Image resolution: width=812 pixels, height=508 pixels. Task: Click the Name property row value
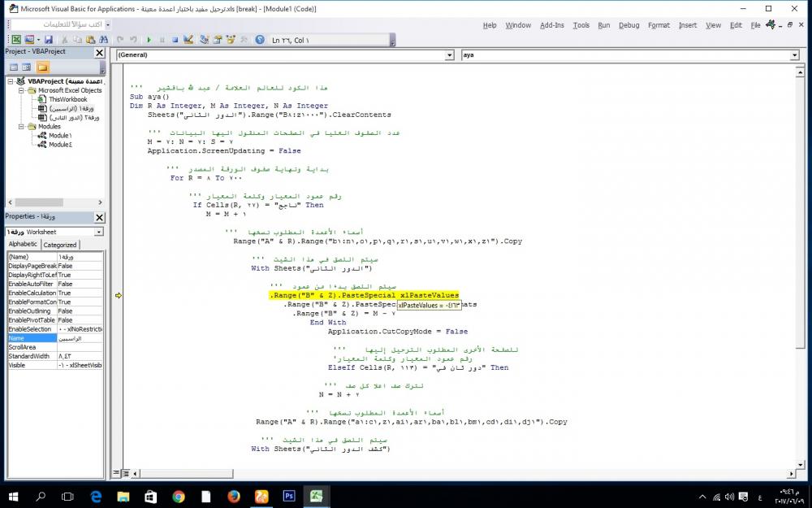80,338
